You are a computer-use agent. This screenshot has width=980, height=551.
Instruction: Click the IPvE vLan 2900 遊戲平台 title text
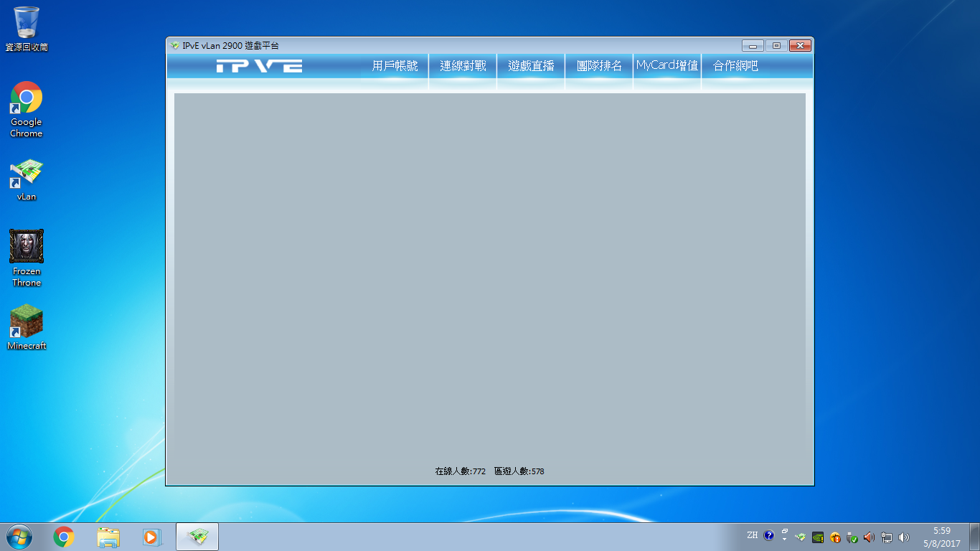230,45
